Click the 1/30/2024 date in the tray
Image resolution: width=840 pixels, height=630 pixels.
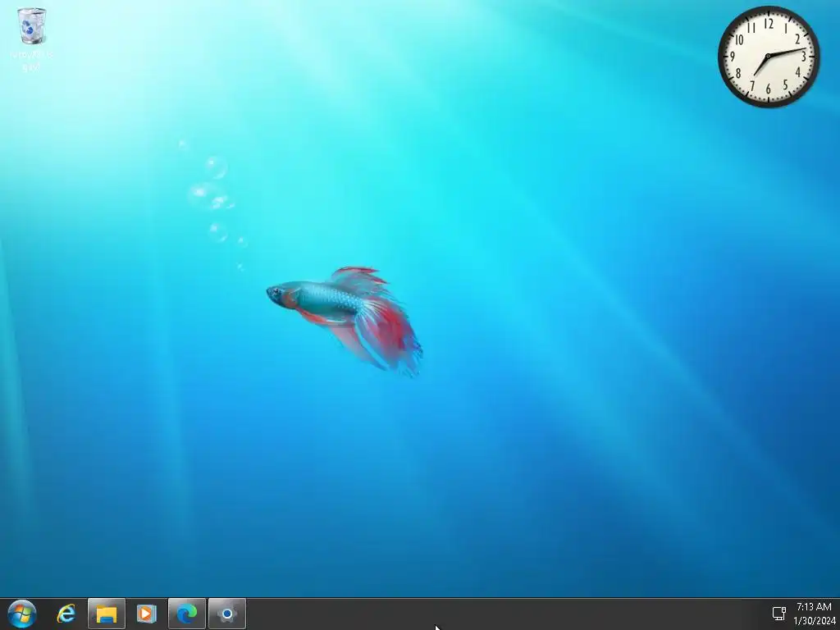coord(815,621)
